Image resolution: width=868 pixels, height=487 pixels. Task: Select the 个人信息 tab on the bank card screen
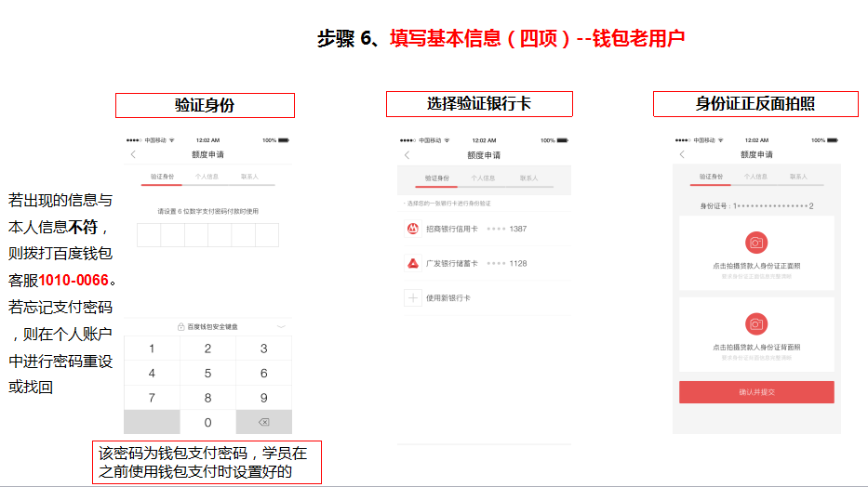[x=483, y=178]
